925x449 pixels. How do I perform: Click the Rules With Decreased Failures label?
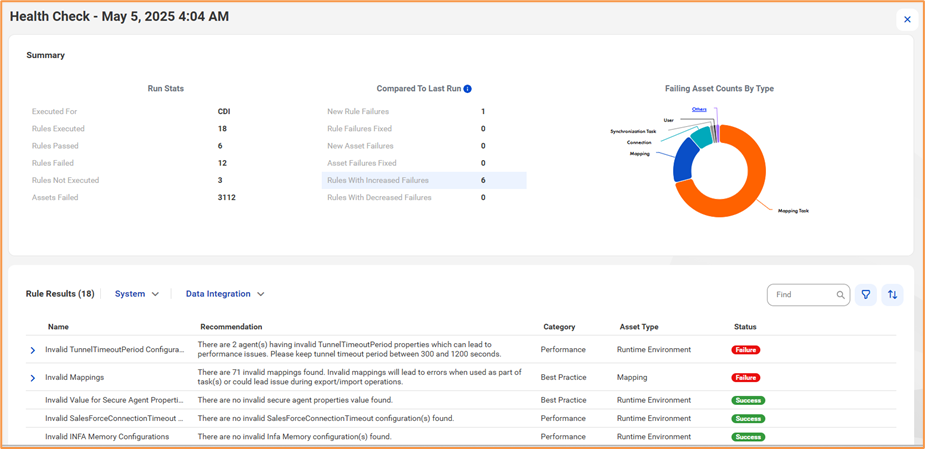pyautogui.click(x=379, y=198)
